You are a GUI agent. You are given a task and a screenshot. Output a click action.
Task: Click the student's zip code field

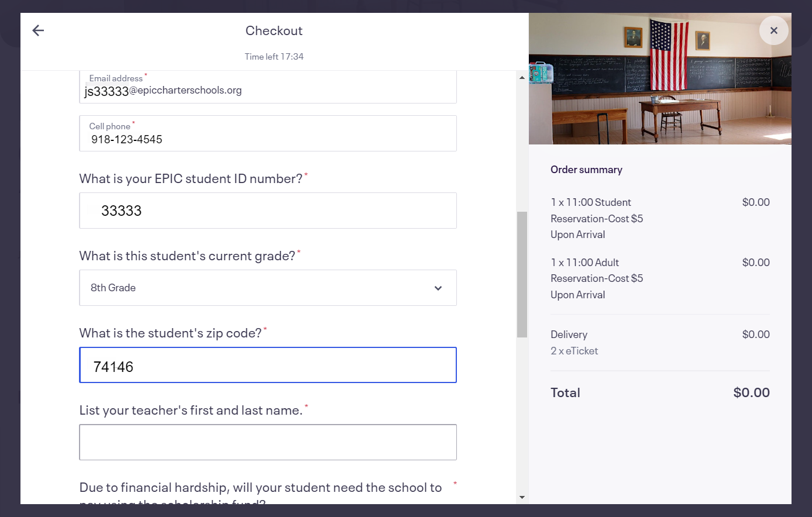coord(268,365)
